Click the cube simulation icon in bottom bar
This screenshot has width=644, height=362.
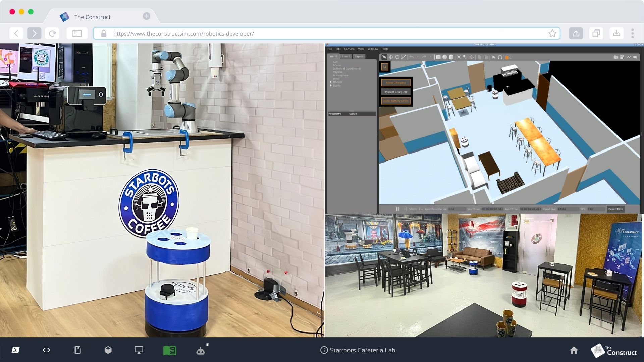pyautogui.click(x=108, y=350)
